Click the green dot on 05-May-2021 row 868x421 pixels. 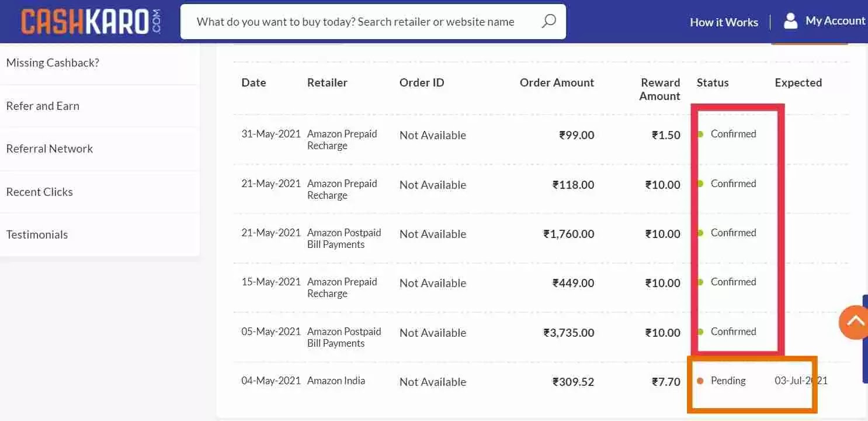700,332
